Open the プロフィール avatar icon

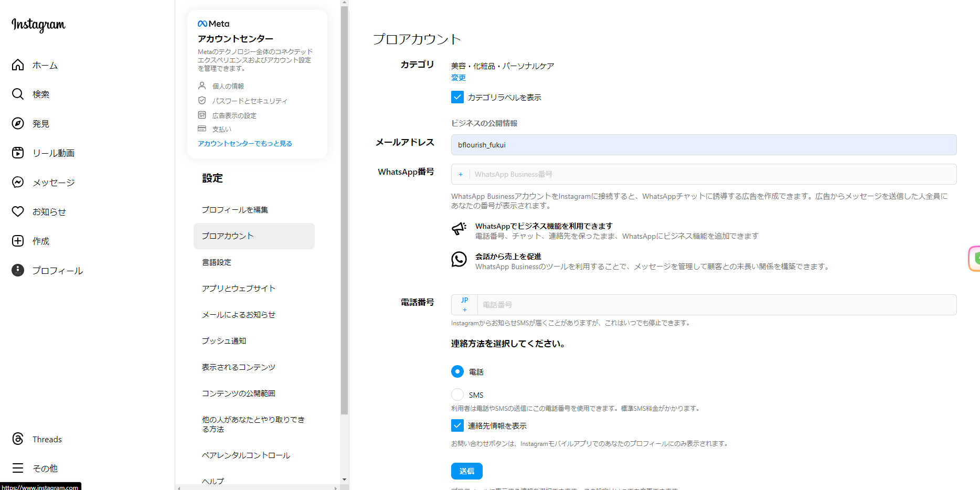tap(18, 270)
